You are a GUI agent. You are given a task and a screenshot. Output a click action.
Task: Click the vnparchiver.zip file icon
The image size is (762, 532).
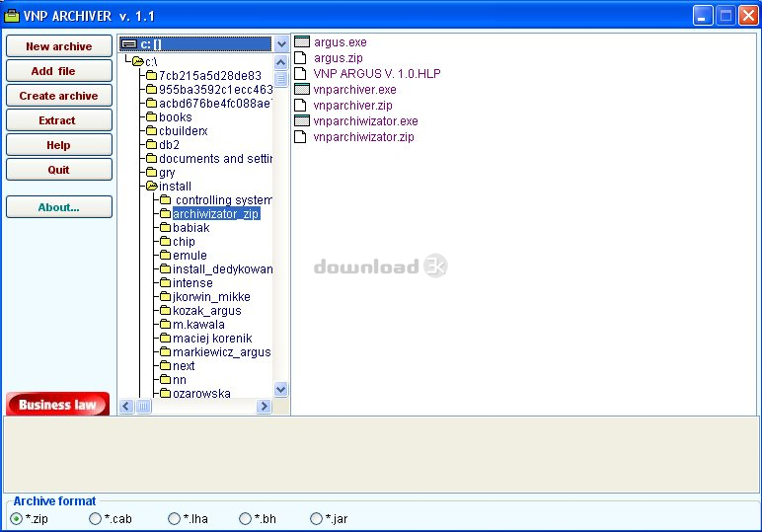click(302, 106)
